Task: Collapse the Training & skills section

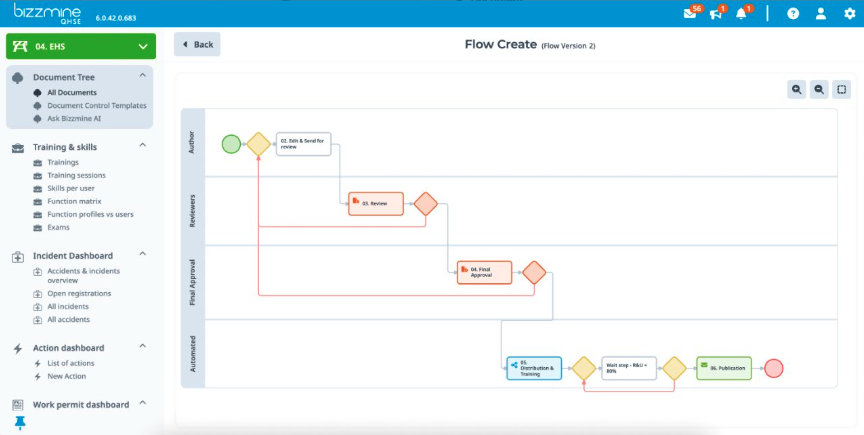Action: (142, 146)
